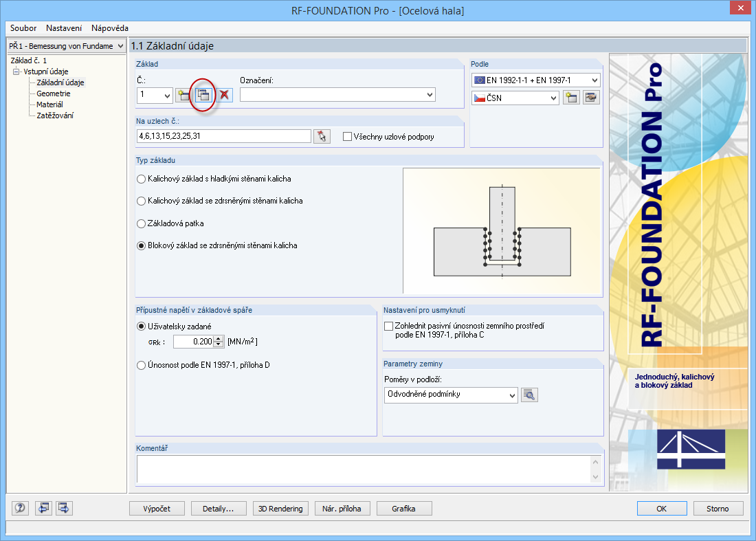The width and height of the screenshot is (756, 541).
Task: Open the Nastavení menu
Action: click(x=64, y=28)
